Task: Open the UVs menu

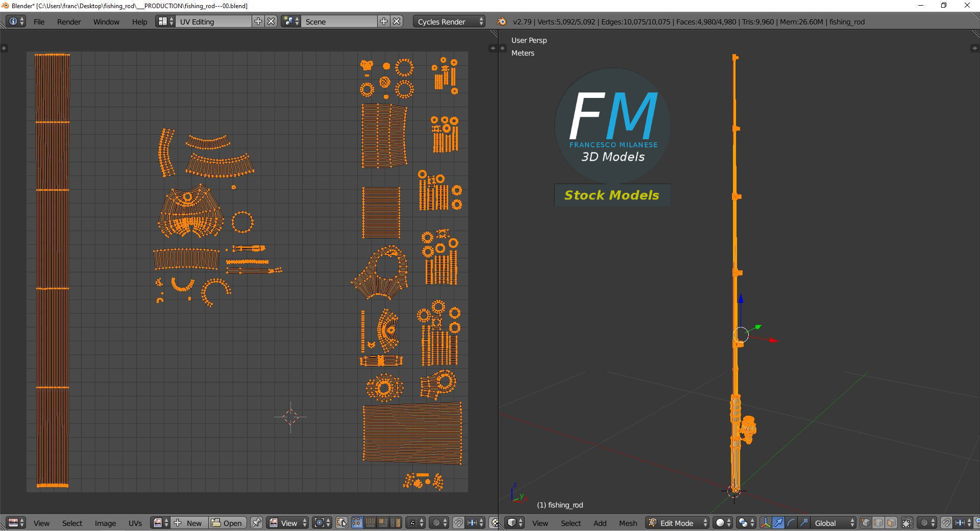Action: 135,523
